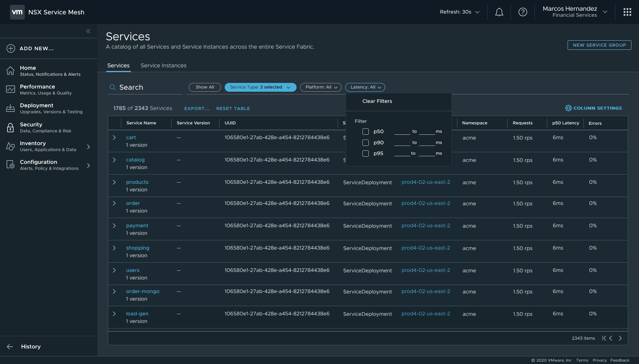The width and height of the screenshot is (639, 364).
Task: Open the help question mark icon
Action: tap(522, 12)
